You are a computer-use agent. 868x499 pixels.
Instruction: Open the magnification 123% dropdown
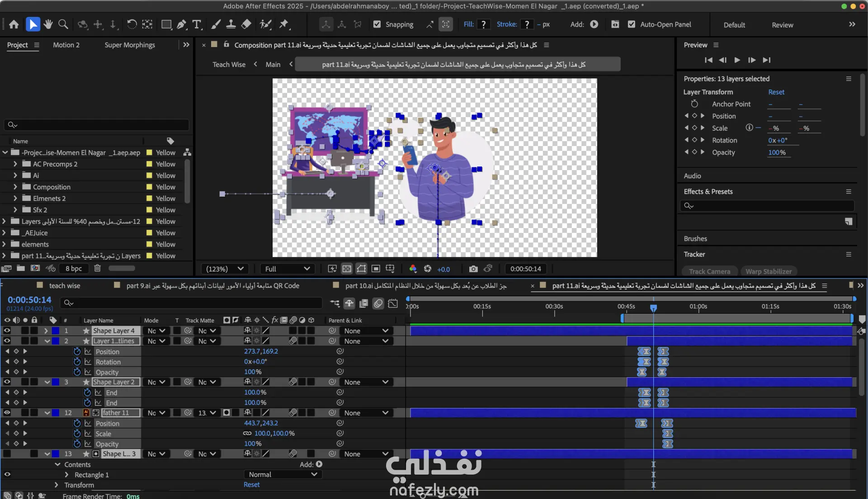click(225, 269)
